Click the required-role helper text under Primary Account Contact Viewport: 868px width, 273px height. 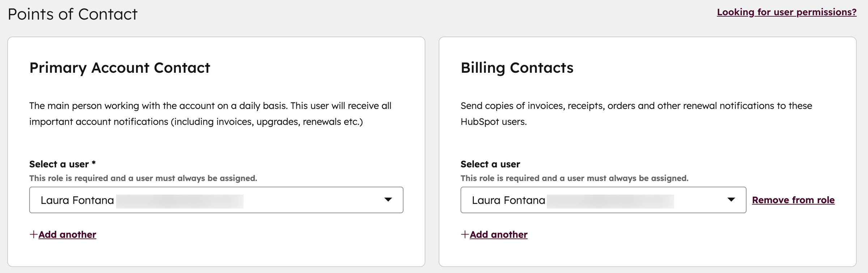pyautogui.click(x=142, y=178)
